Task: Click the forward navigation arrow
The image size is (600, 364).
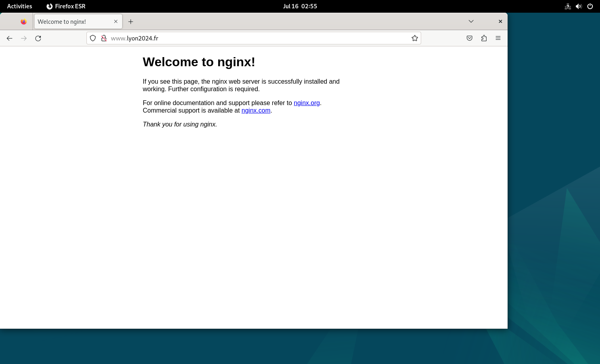Action: tap(24, 38)
